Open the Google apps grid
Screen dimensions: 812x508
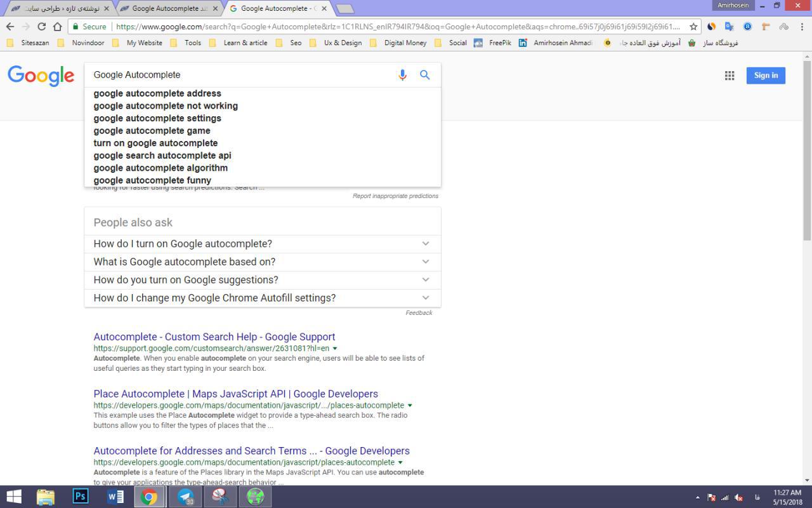(730, 76)
